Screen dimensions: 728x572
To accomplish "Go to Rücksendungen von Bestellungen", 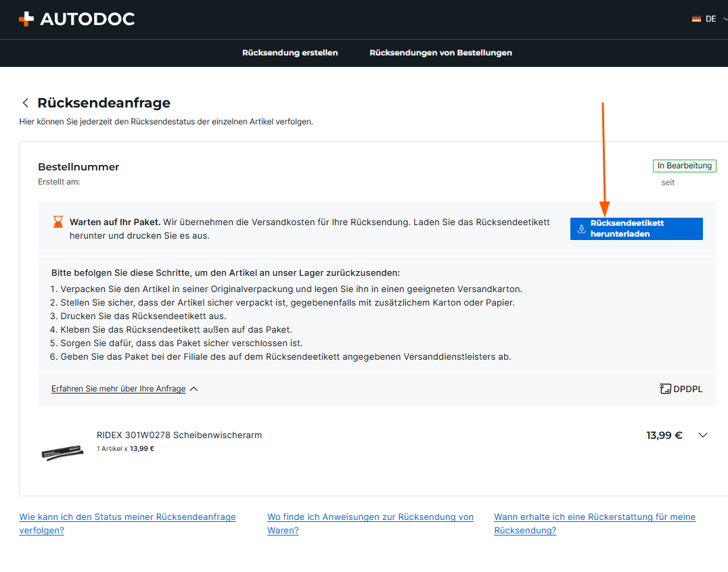I will (440, 53).
